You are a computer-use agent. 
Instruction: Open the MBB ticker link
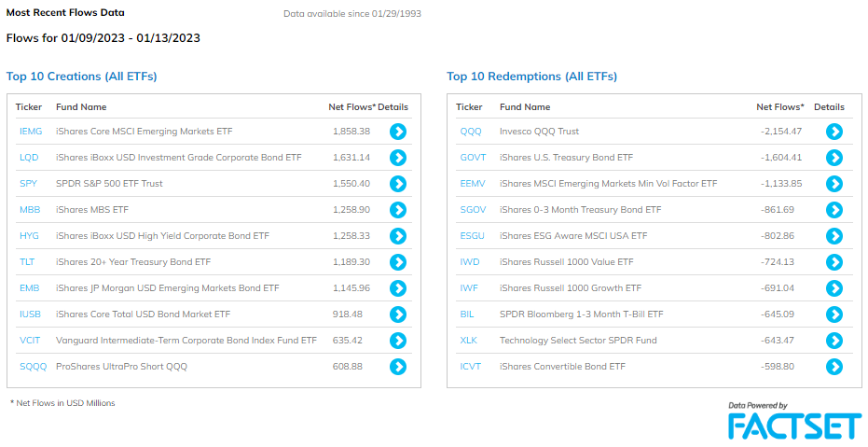(30, 210)
